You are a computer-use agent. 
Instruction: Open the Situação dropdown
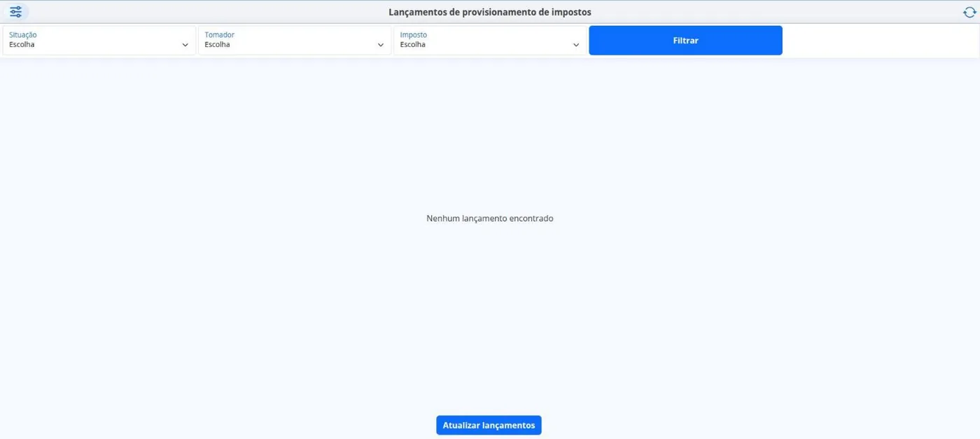click(x=99, y=41)
